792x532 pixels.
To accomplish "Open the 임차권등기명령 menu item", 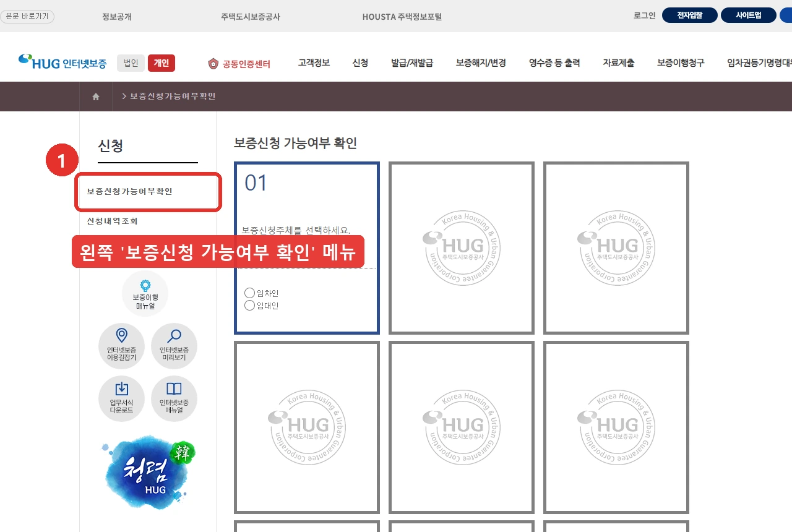I will tap(759, 62).
